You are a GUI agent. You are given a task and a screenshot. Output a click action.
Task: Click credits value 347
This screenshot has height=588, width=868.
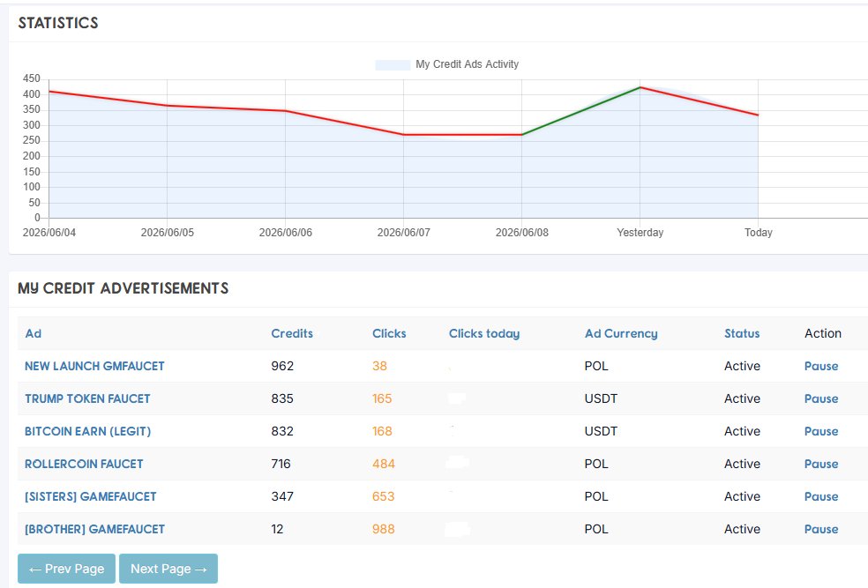pos(282,496)
